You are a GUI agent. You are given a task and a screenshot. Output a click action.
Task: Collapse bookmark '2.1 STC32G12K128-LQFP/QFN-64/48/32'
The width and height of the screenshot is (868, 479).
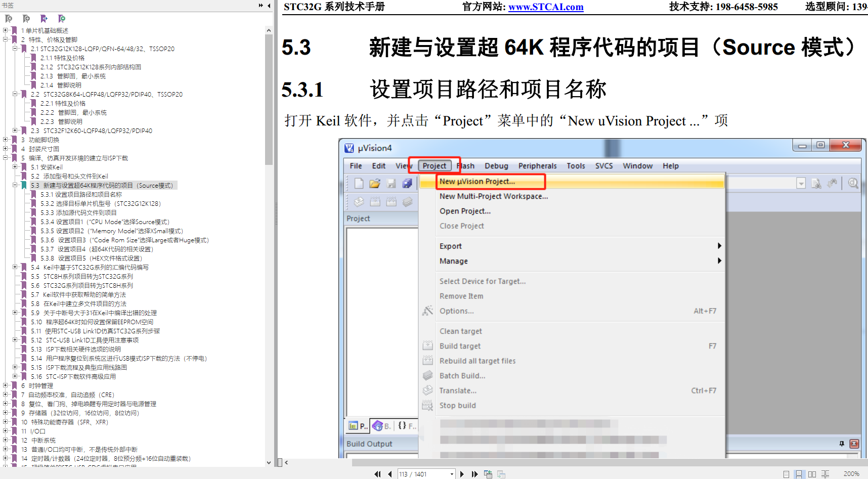pyautogui.click(x=15, y=49)
